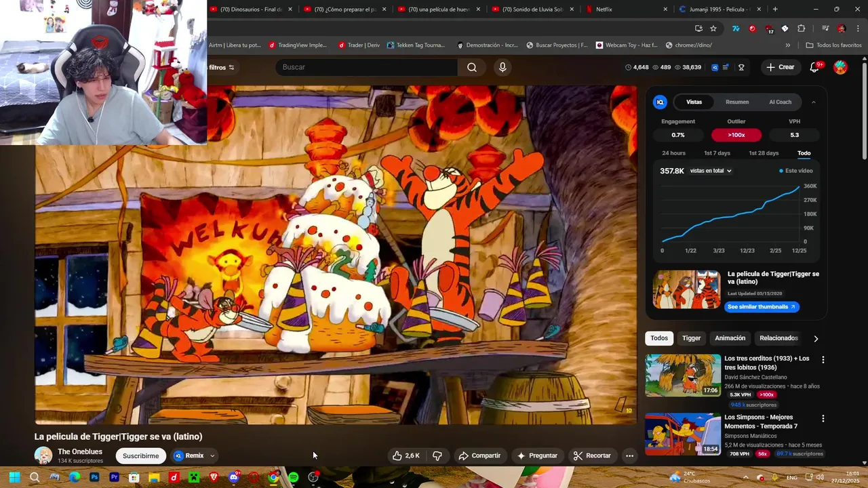Switch to the AI Coach tab
Screen dimensions: 868x488
coord(780,102)
